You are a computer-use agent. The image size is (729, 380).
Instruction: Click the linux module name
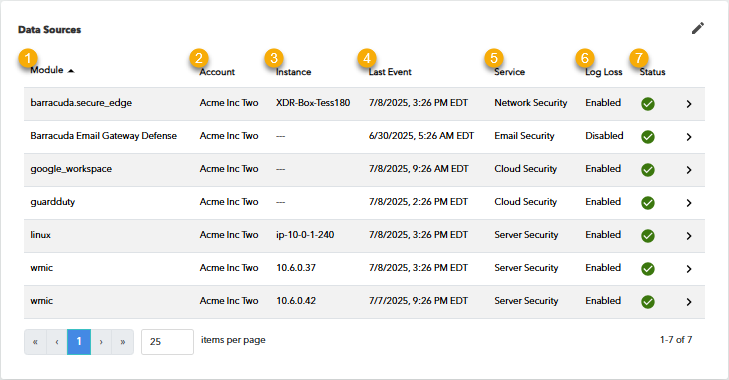(40, 235)
